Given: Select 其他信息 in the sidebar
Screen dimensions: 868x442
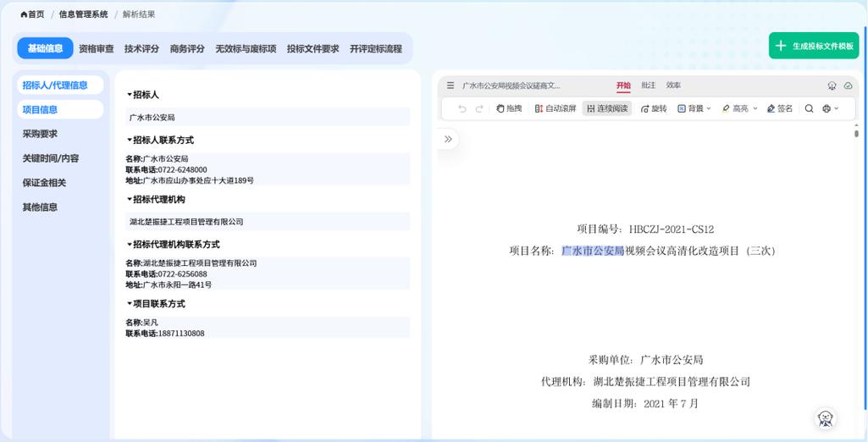Looking at the screenshot, I should pos(40,207).
